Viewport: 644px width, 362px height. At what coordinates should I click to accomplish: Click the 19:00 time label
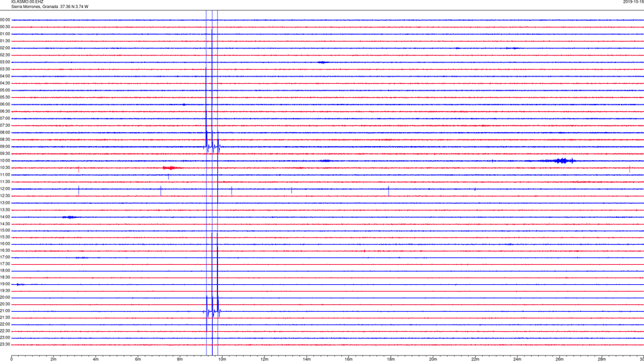pyautogui.click(x=5, y=284)
